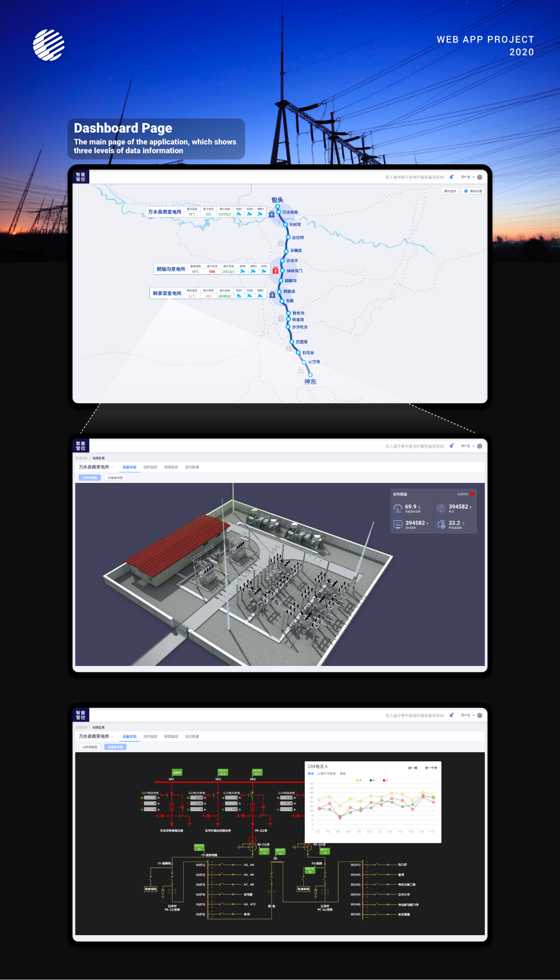Switch to 运行数据 tab in single-line diagram page
Image resolution: width=560 pixels, height=980 pixels.
coord(192,737)
